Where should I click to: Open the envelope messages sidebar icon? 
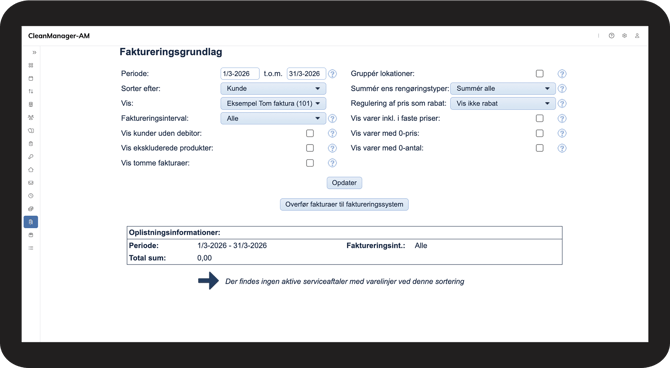[31, 183]
